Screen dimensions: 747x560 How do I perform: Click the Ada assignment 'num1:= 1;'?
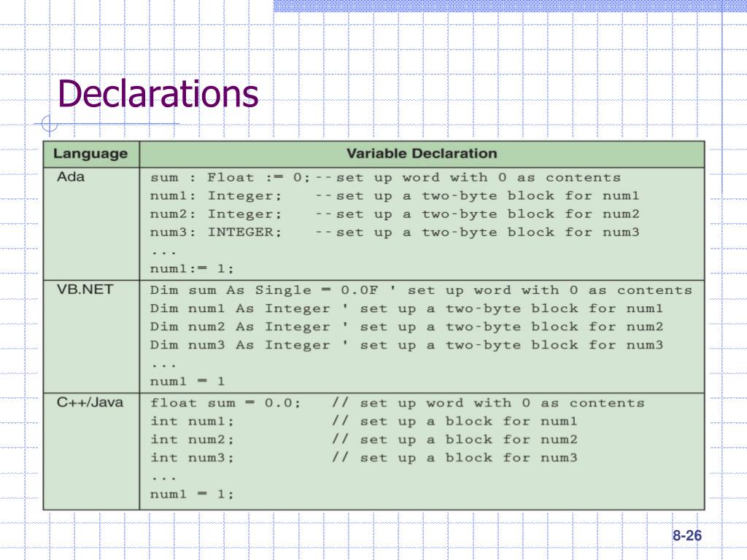tap(192, 269)
